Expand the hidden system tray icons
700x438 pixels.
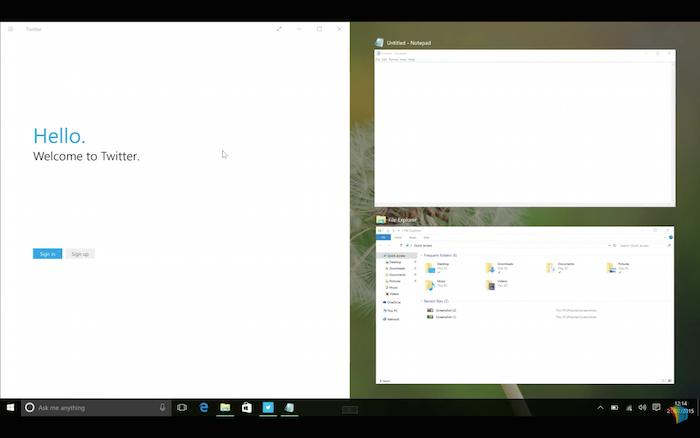point(600,408)
